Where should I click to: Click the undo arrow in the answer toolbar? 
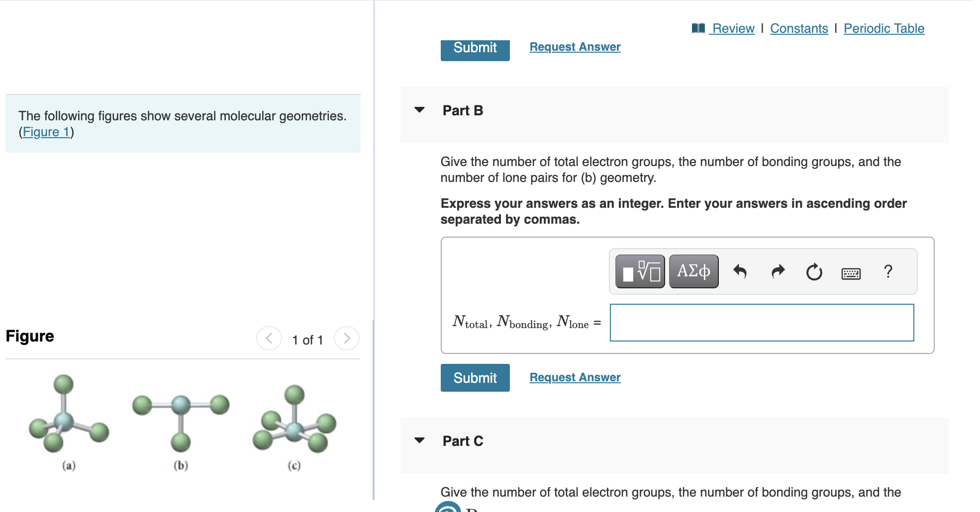point(740,271)
